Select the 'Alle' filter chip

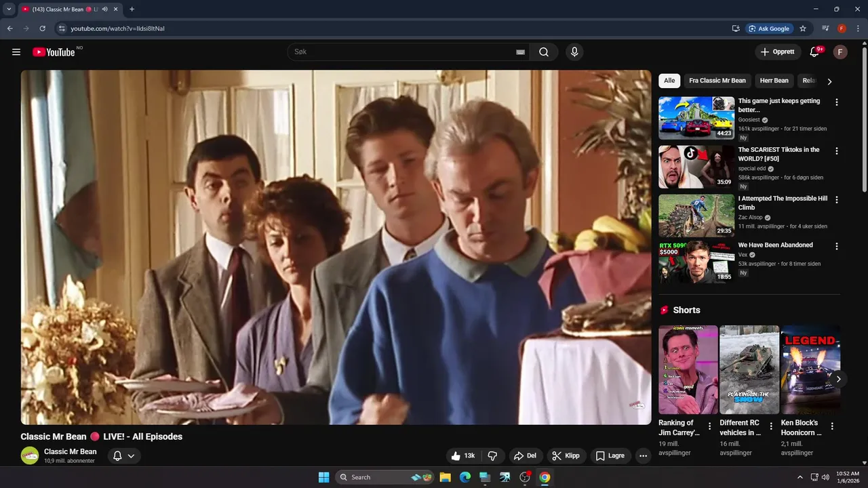669,81
